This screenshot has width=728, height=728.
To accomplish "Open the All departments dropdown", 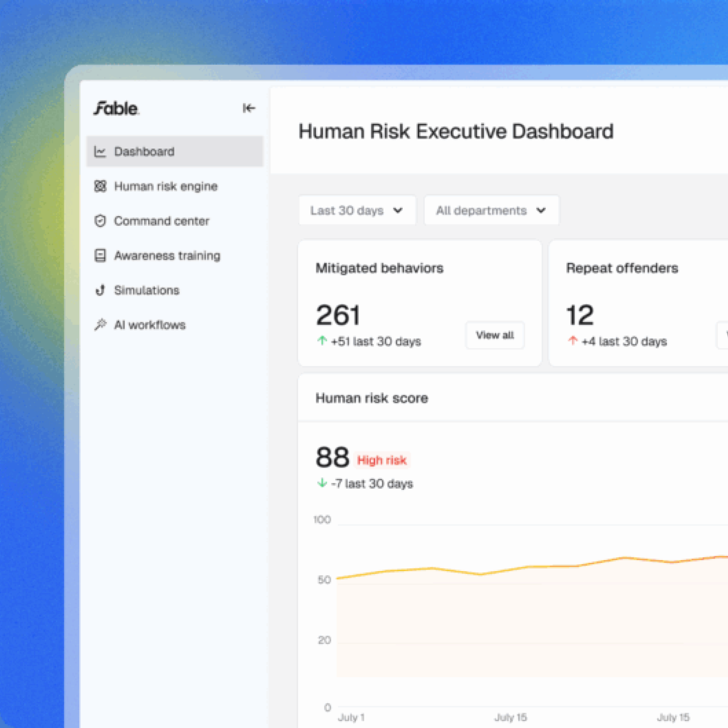I will pos(491,210).
